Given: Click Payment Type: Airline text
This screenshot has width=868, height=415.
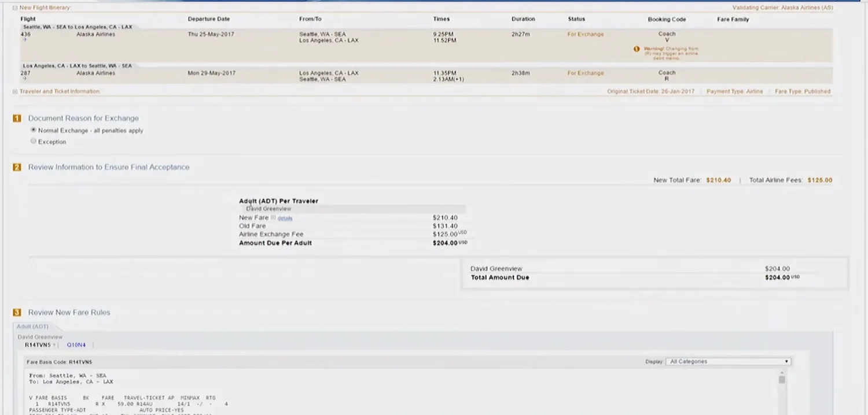Looking at the screenshot, I should pos(734,91).
